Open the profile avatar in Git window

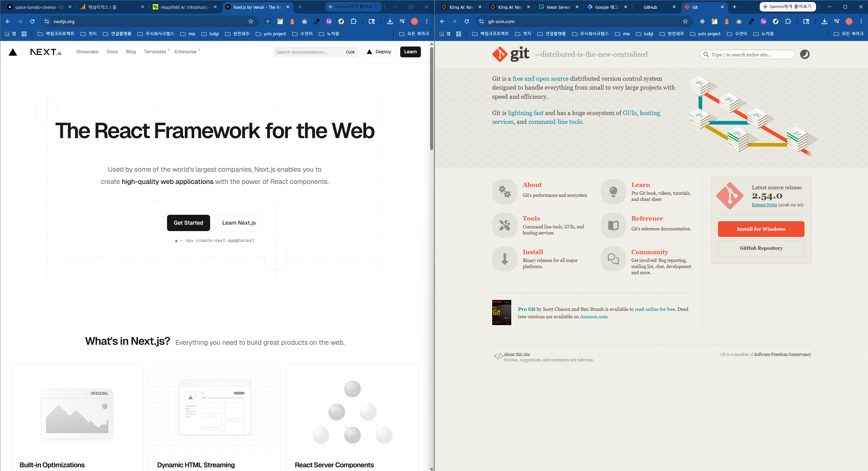pyautogui.click(x=849, y=21)
